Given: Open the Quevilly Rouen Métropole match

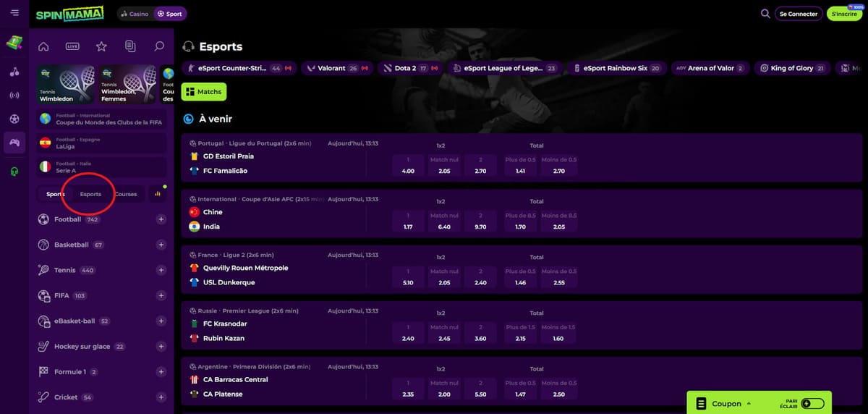Looking at the screenshot, I should pos(246,268).
